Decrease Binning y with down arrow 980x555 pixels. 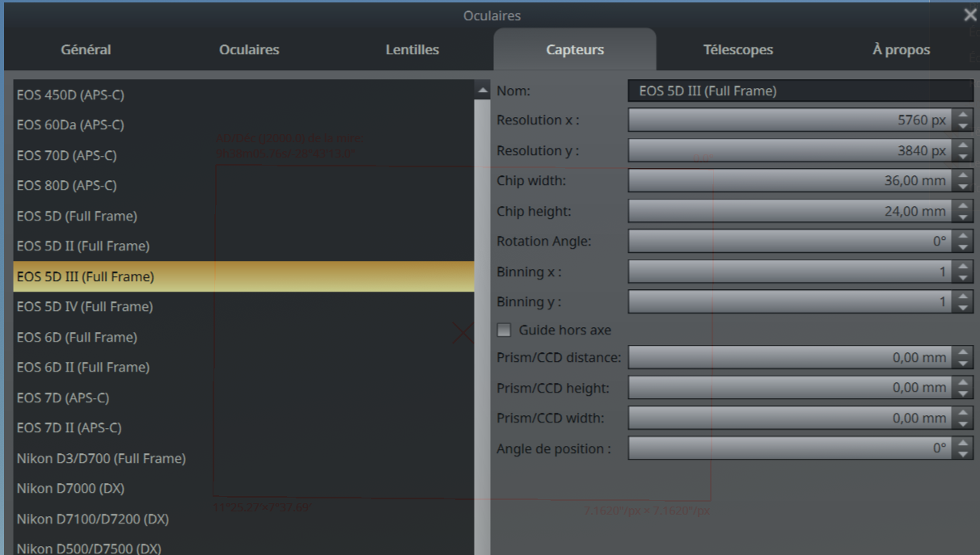coord(962,307)
